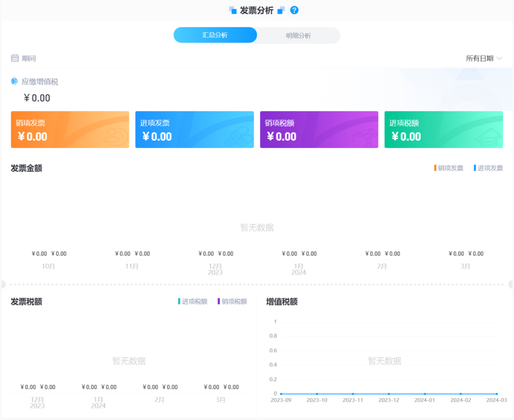This screenshot has width=514, height=420.
Task: Toggle the 进项发票 legend in 发票金额 chart
Action: 488,168
